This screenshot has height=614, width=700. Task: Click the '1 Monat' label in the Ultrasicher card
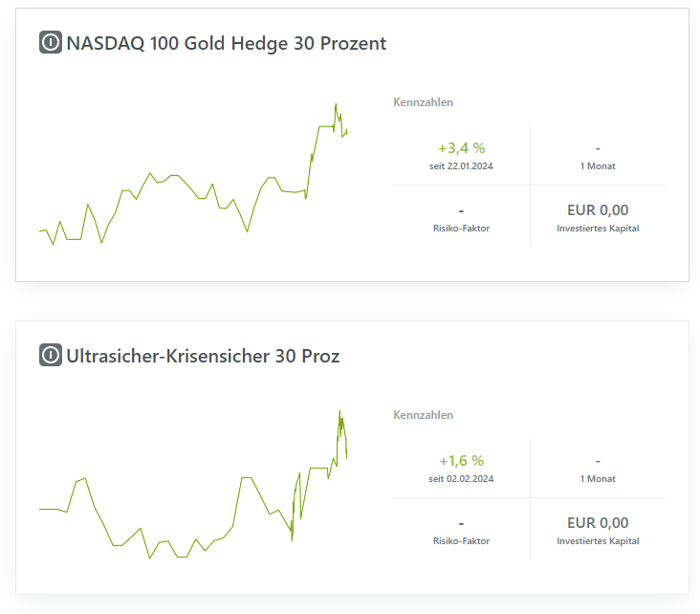[598, 479]
